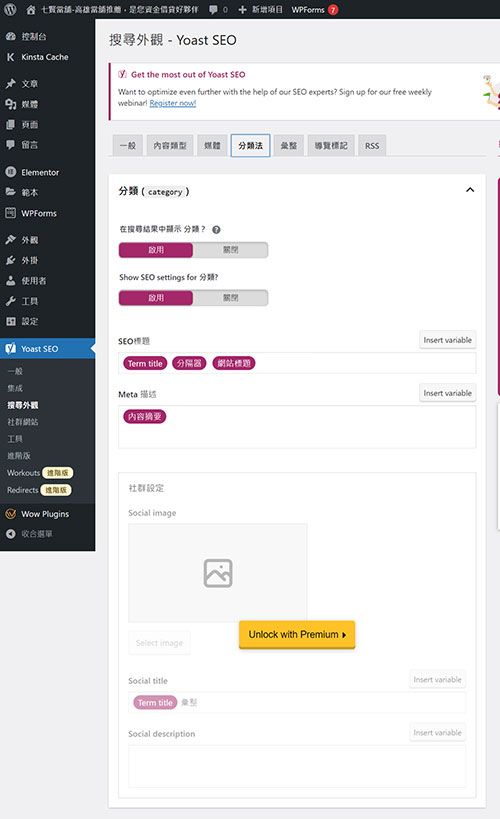The image size is (500, 819).
Task: Turn off Show SEO settings for 分類
Action: [x=230, y=298]
